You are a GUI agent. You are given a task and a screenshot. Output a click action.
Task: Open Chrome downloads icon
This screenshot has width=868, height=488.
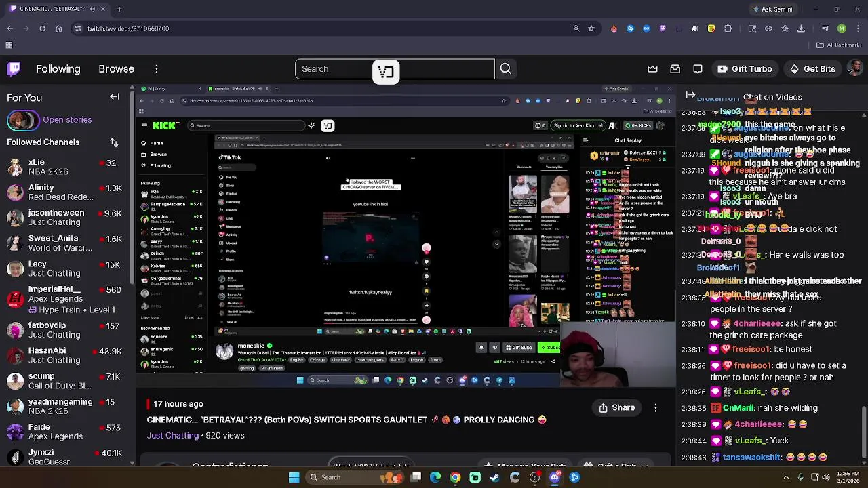point(801,28)
